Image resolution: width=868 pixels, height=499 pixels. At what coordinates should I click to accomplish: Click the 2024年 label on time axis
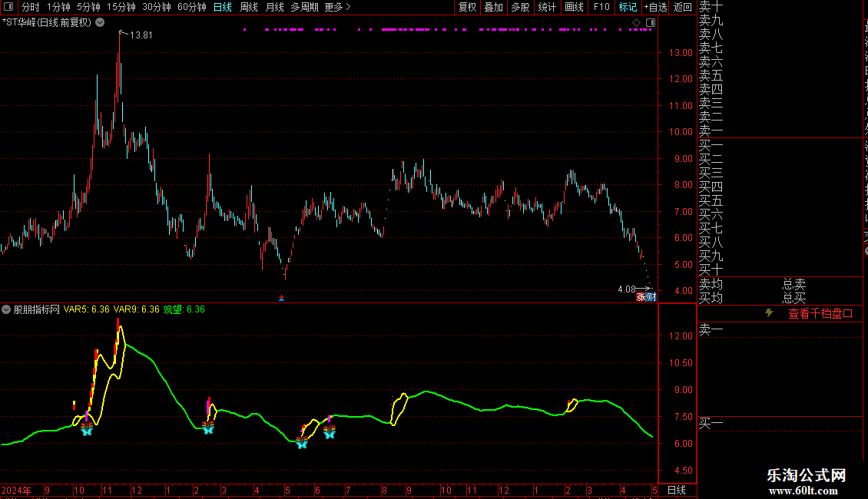point(16,490)
